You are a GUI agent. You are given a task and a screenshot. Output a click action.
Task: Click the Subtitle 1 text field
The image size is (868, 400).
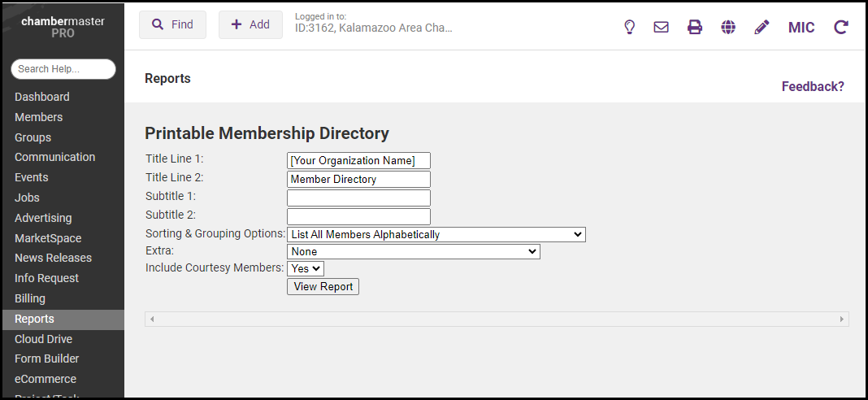pyautogui.click(x=358, y=198)
